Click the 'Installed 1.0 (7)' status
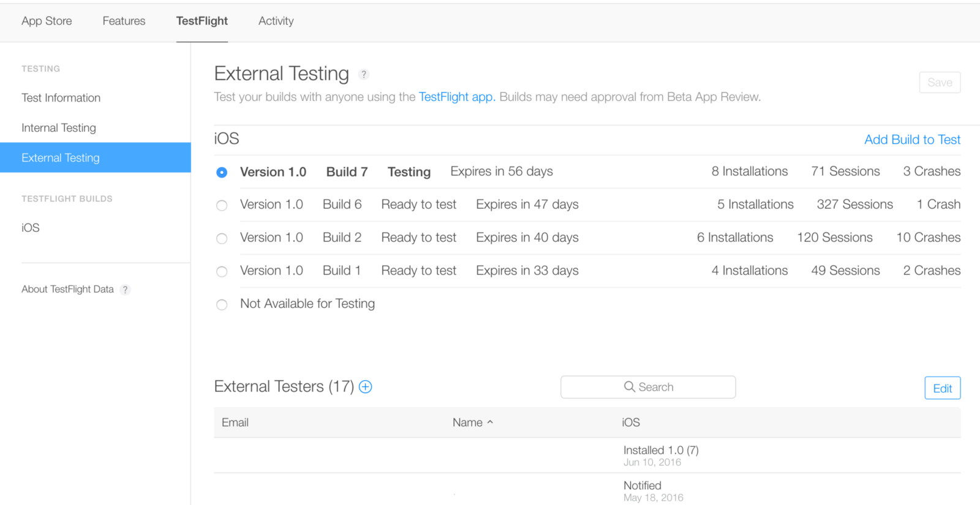This screenshot has height=505, width=980. pos(661,450)
